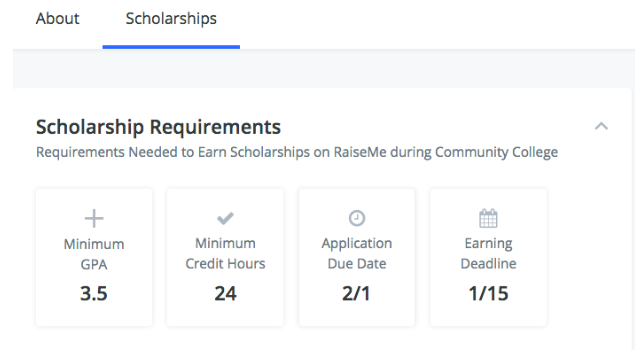Screen dimensions: 635x360
Task: Open the Minimum GPA card
Action: (94, 257)
